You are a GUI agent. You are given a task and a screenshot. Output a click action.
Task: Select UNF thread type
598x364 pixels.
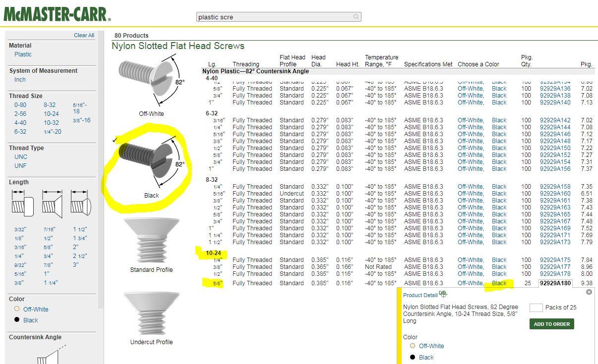[20, 166]
